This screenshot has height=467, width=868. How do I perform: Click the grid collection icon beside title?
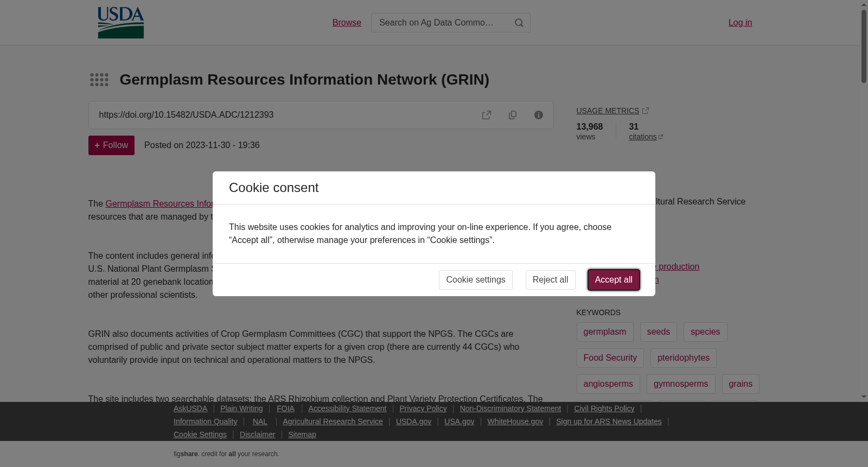pos(99,80)
